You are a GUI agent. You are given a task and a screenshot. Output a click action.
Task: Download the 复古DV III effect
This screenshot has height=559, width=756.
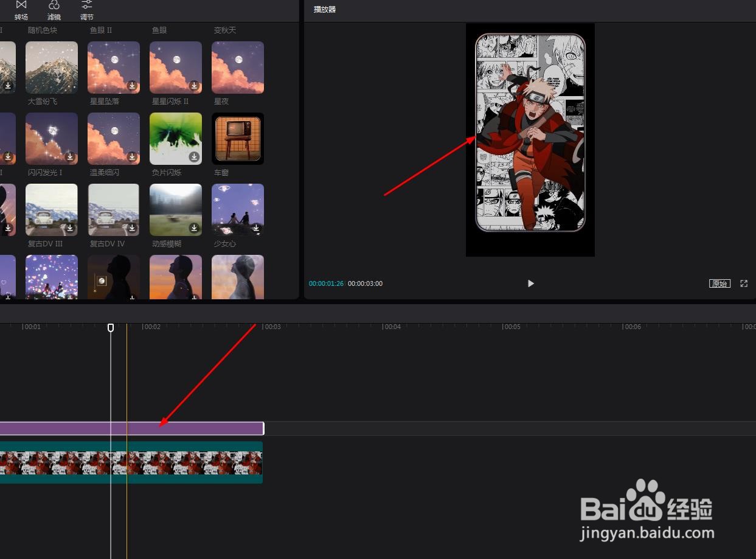click(x=70, y=228)
